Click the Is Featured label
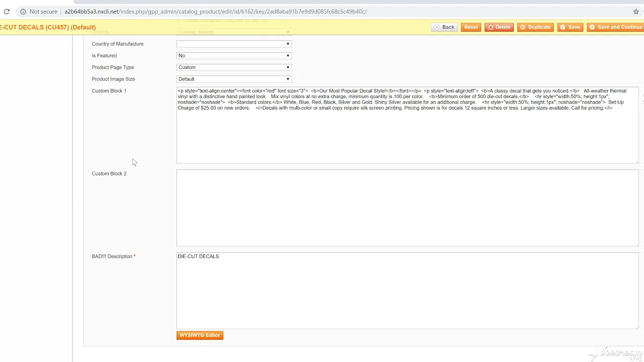 click(x=104, y=56)
